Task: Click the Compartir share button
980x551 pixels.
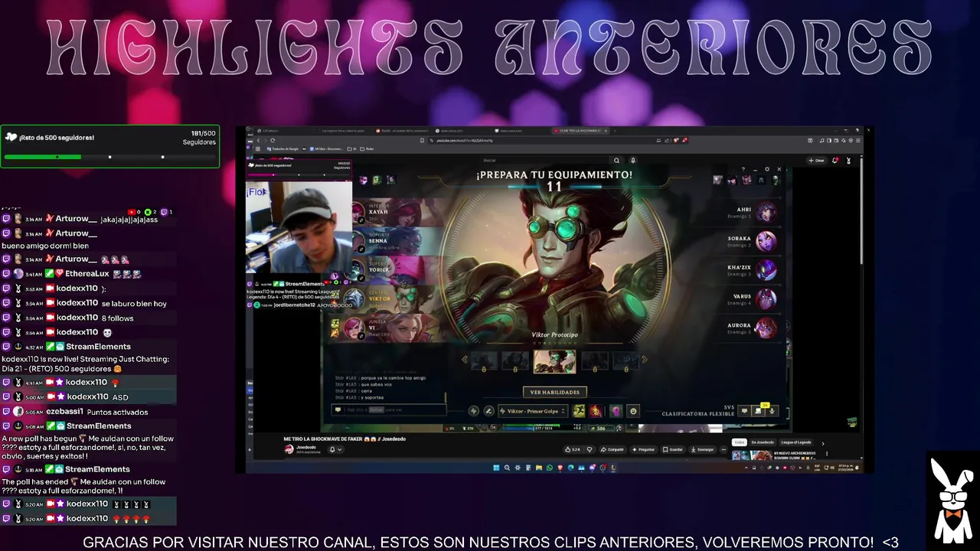Action: tap(612, 449)
